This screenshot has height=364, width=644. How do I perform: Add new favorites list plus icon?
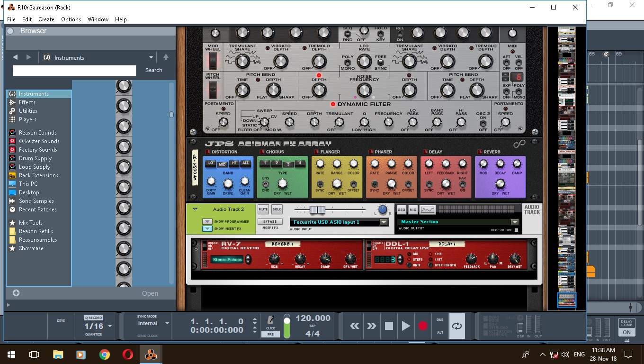[16, 293]
